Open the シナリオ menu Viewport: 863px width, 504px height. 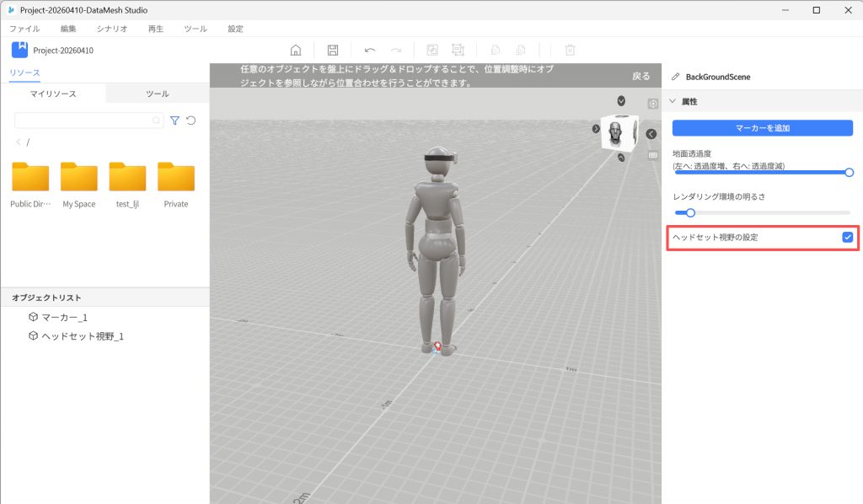[112, 29]
